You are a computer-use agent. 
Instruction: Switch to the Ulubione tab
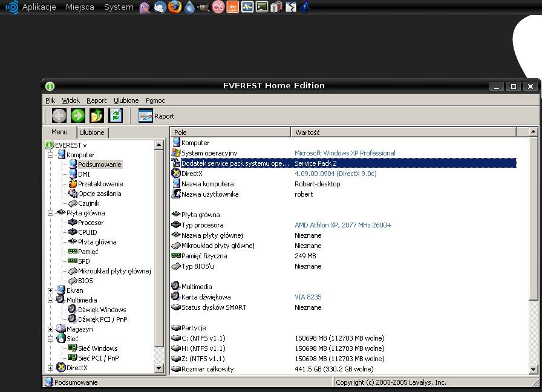(x=92, y=132)
